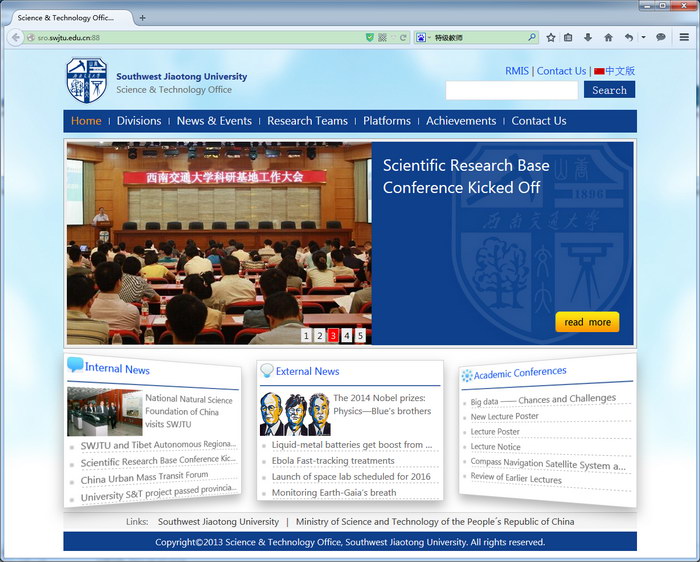Click the magnifier in browser search box
The height and width of the screenshot is (562, 700).
531,37
